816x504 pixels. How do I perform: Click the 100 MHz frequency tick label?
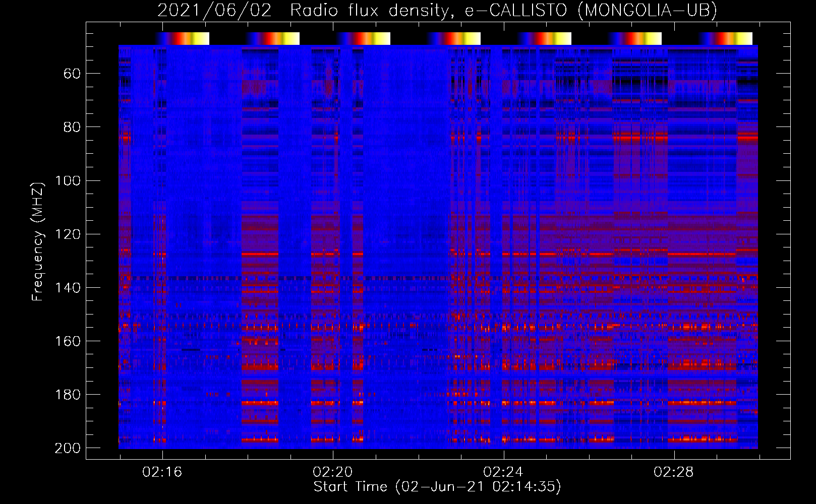[68, 180]
